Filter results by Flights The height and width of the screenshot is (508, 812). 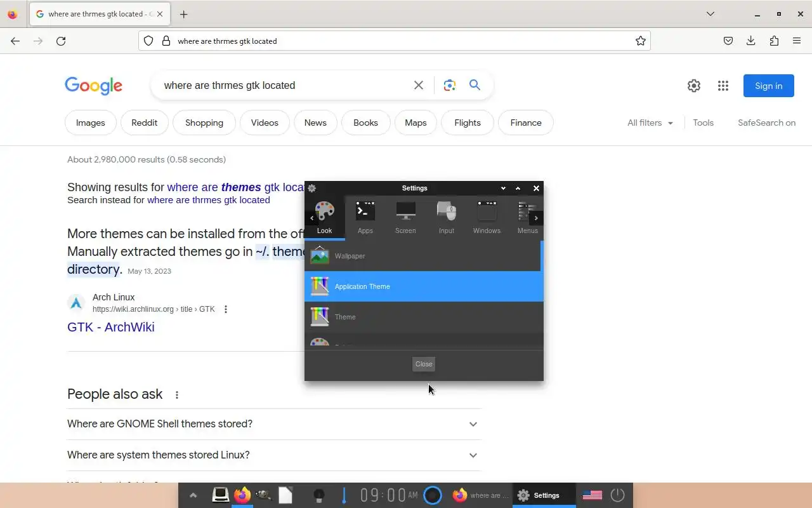pos(468,123)
